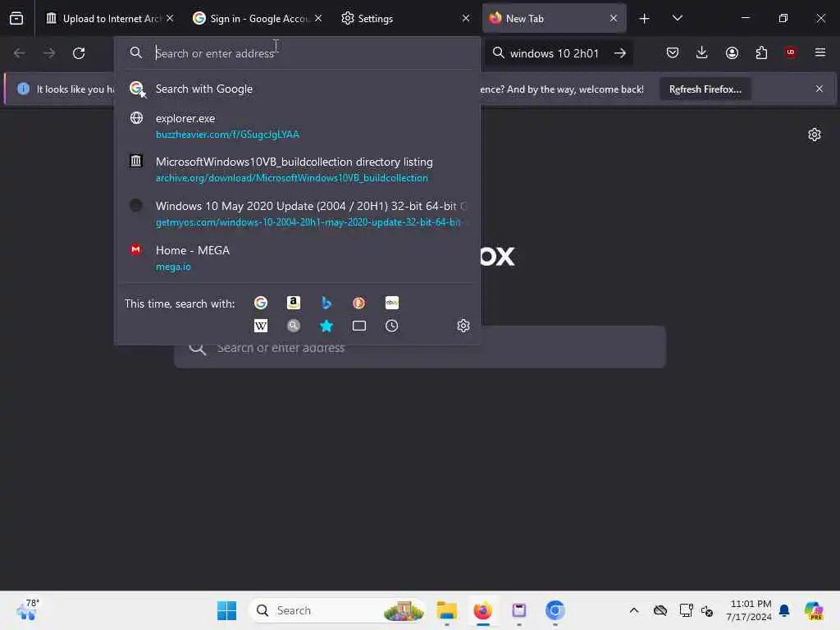Image resolution: width=840 pixels, height=630 pixels.
Task: Open MicrosoftWindows10VB_buildcollection directory listing suggestion
Action: [x=297, y=169]
